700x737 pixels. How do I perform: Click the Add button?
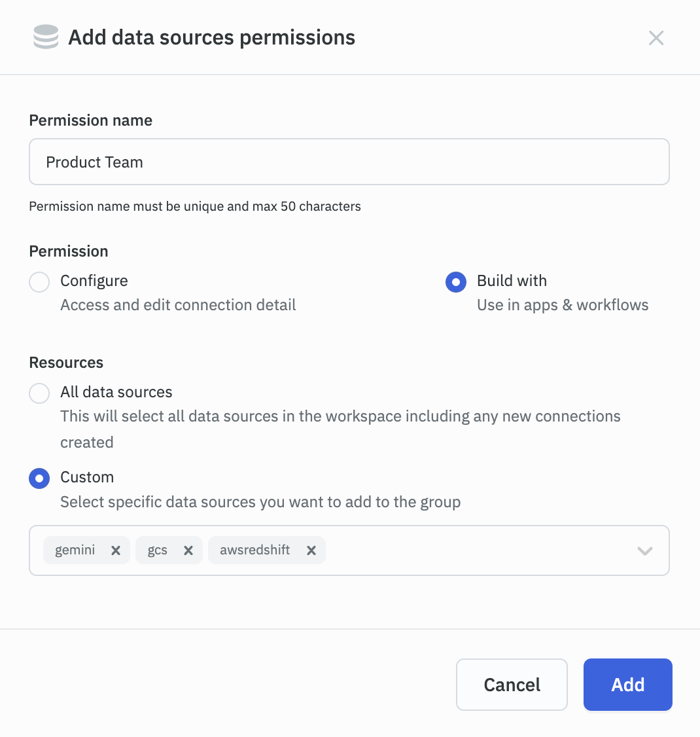click(627, 685)
